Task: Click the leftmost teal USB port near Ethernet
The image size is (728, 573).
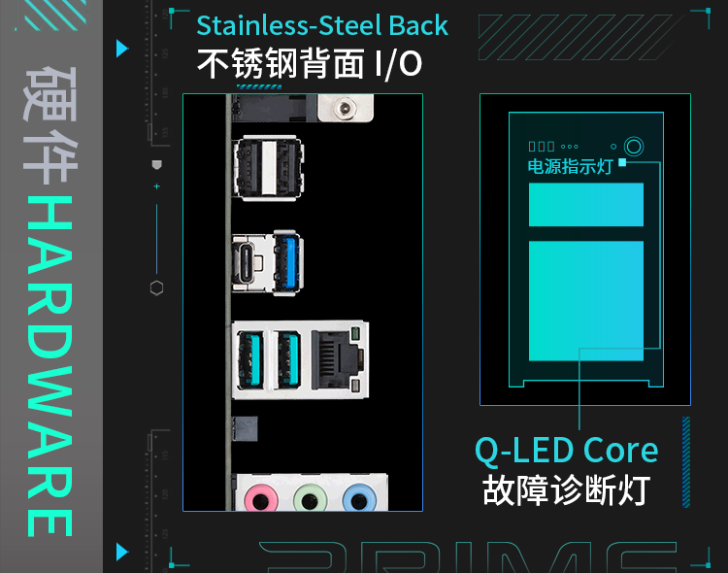Action: tap(251, 359)
